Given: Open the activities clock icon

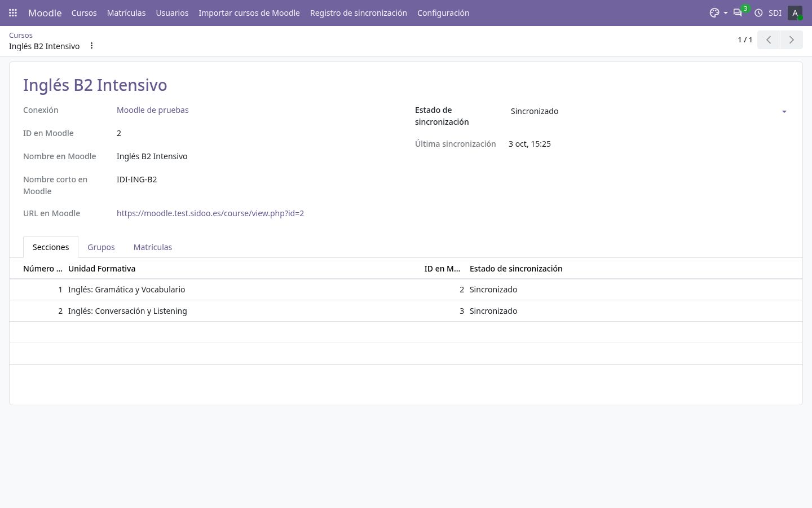Looking at the screenshot, I should point(758,12).
